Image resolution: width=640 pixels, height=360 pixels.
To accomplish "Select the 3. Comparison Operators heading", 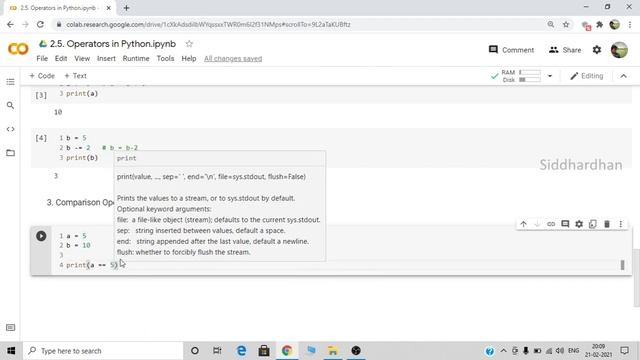I will [80, 202].
